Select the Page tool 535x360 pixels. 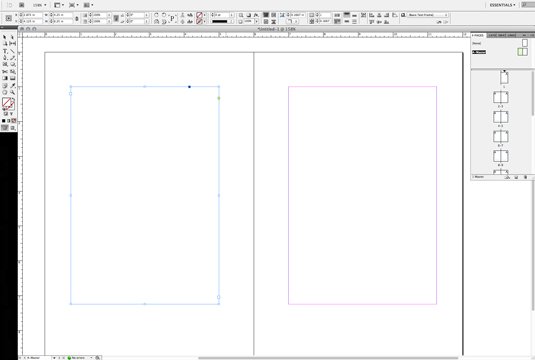[5, 44]
